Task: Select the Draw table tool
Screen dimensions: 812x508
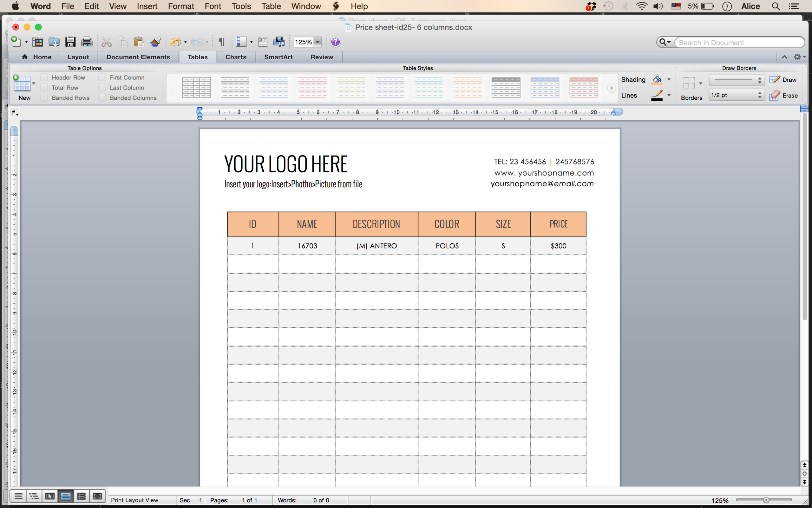Action: click(x=783, y=80)
